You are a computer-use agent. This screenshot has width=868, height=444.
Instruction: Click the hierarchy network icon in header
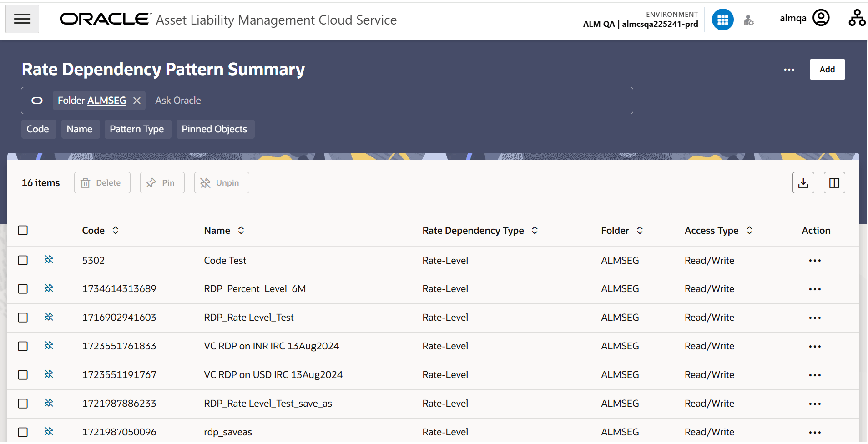click(x=857, y=18)
